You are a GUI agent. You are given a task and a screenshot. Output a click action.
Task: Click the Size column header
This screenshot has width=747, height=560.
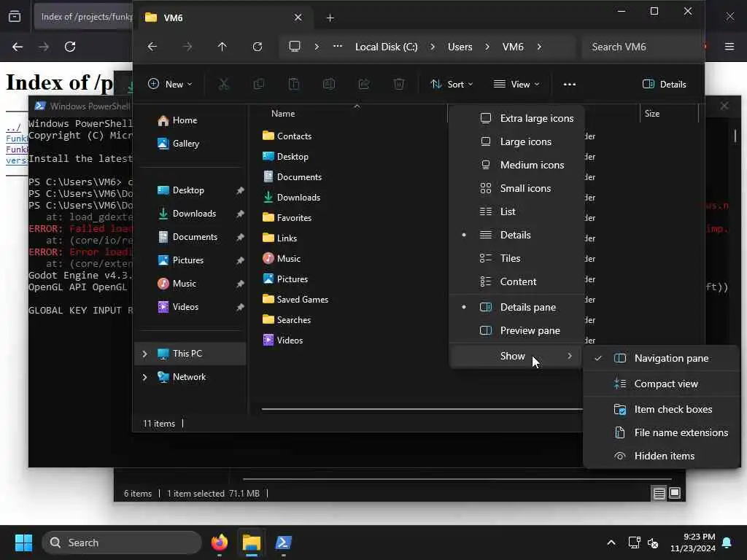click(652, 114)
